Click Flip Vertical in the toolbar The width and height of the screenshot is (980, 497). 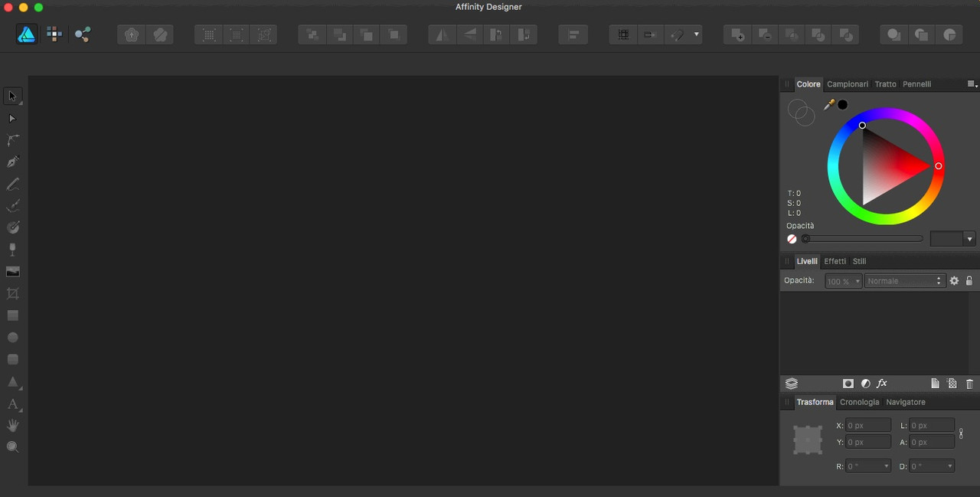[469, 34]
